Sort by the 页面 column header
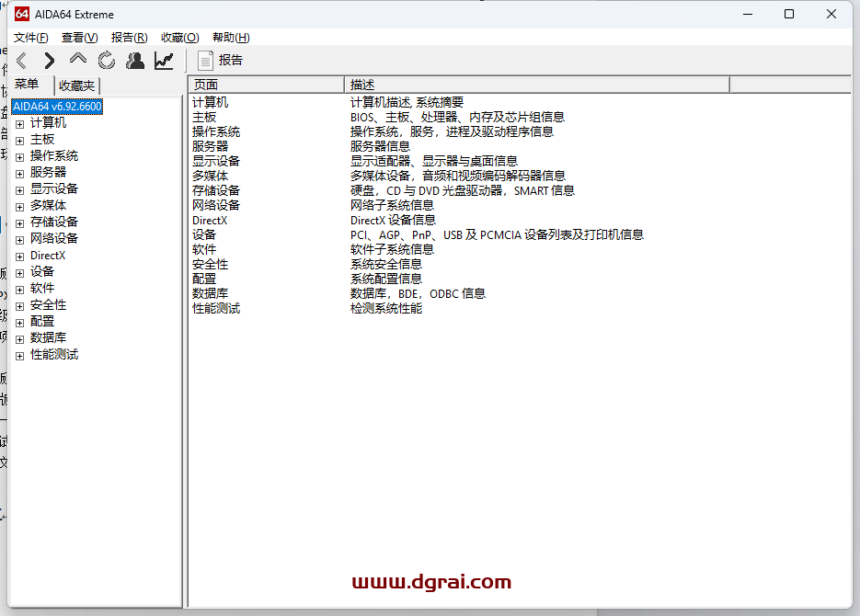This screenshot has height=616, width=860. (x=266, y=85)
